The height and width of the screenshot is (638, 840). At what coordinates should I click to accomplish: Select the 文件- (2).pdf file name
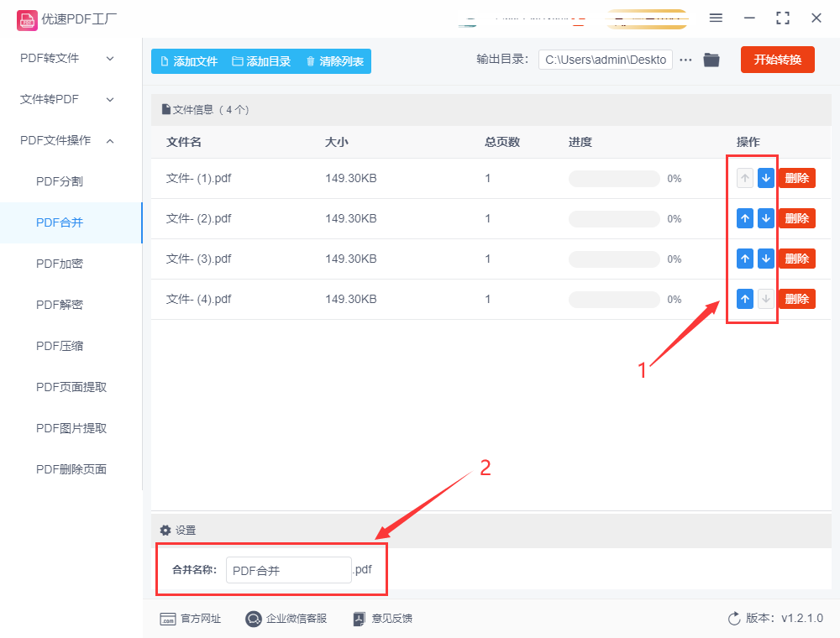point(199,218)
